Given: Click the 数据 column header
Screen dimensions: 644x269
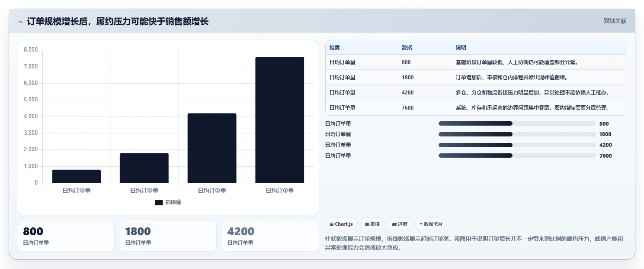Looking at the screenshot, I should click(407, 48).
